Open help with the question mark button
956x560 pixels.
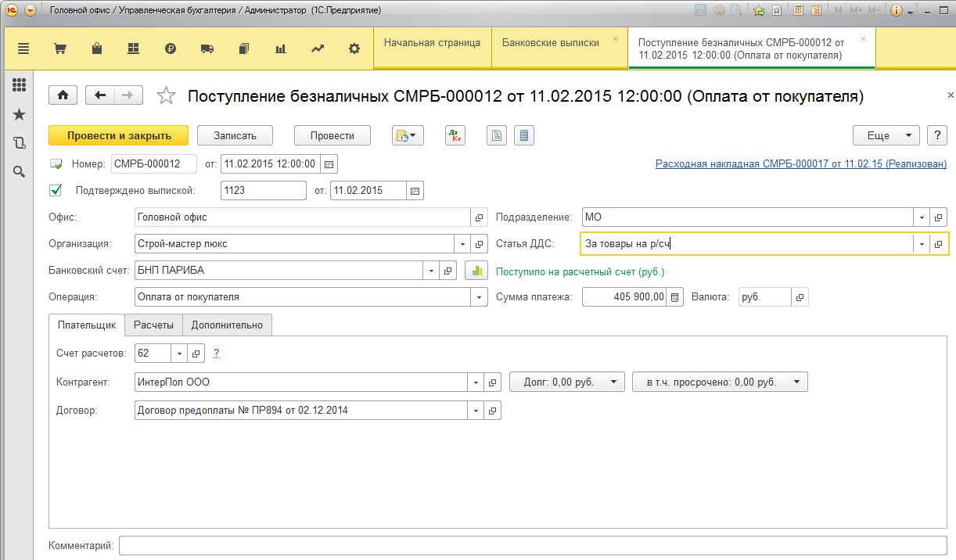coord(937,135)
